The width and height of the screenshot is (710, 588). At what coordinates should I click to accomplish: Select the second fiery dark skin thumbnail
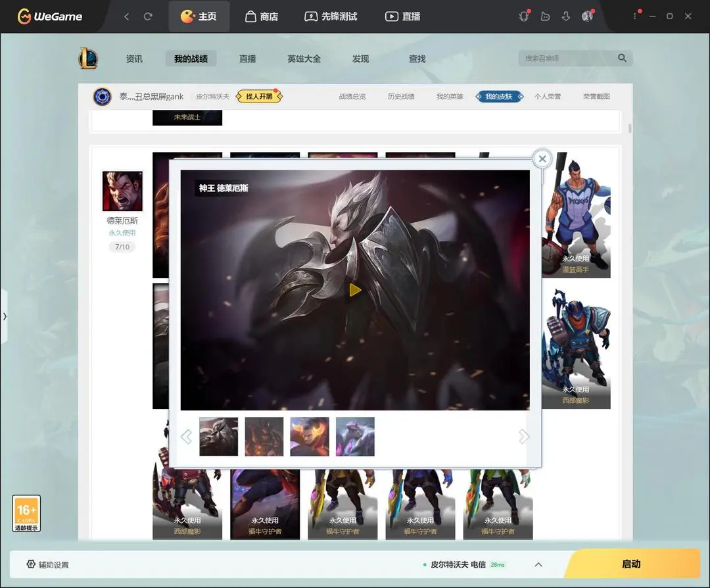pos(264,436)
